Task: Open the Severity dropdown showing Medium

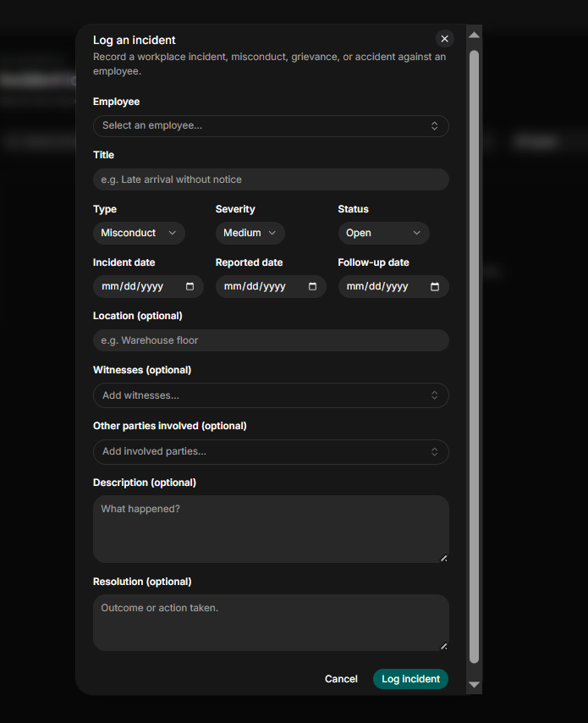Action: pos(250,233)
